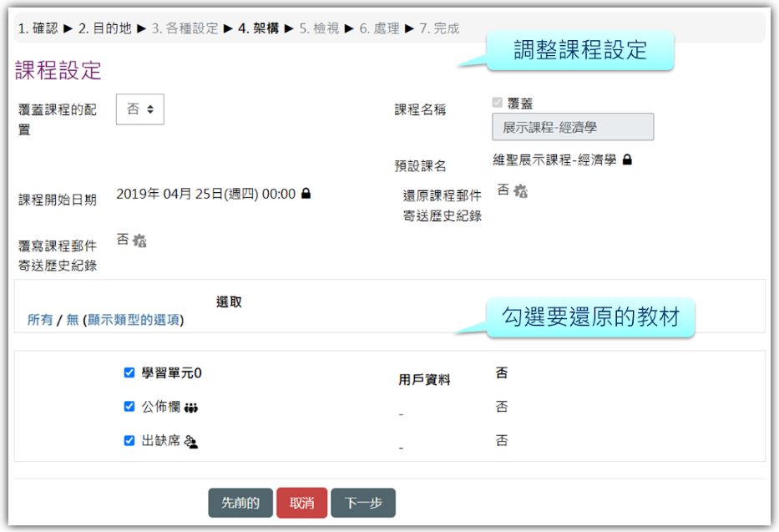Proceed with the 下一步 button
Viewport: 779px width, 532px height.
pos(363,503)
